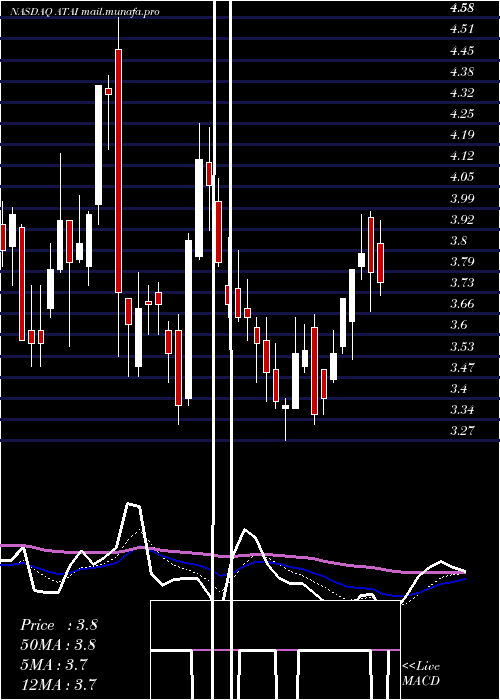
Task: Click the '<<Live MACD' label
Action: pos(421,673)
